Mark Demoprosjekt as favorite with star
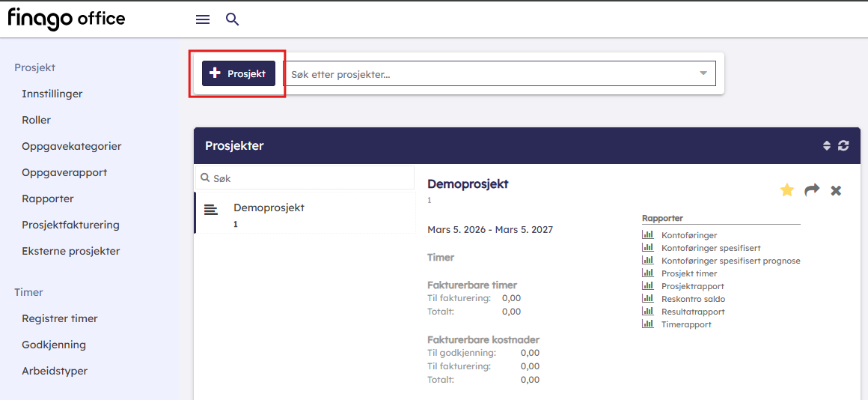The width and height of the screenshot is (868, 400). [786, 190]
